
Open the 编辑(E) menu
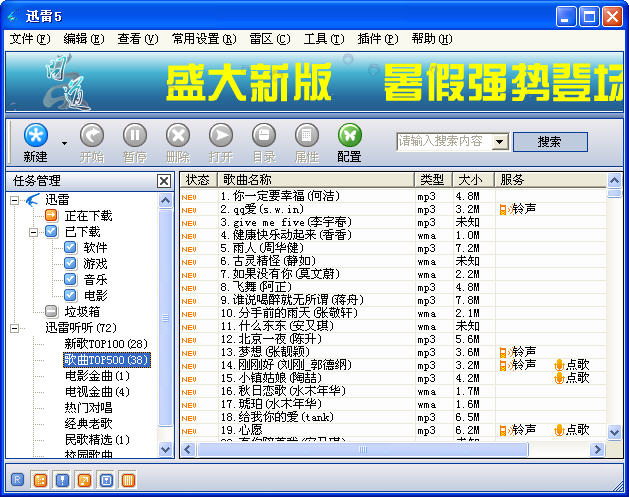[x=84, y=39]
